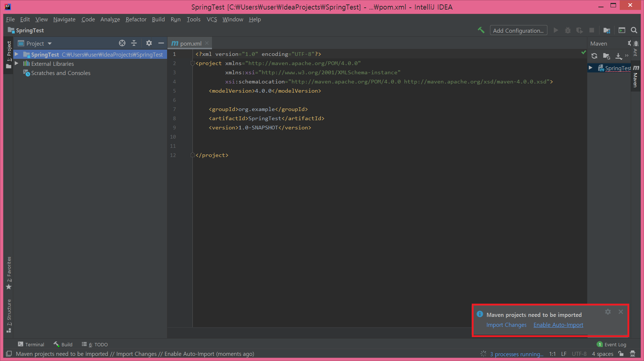
Task: Show more Maven toolbar actions chevron
Action: tap(627, 56)
